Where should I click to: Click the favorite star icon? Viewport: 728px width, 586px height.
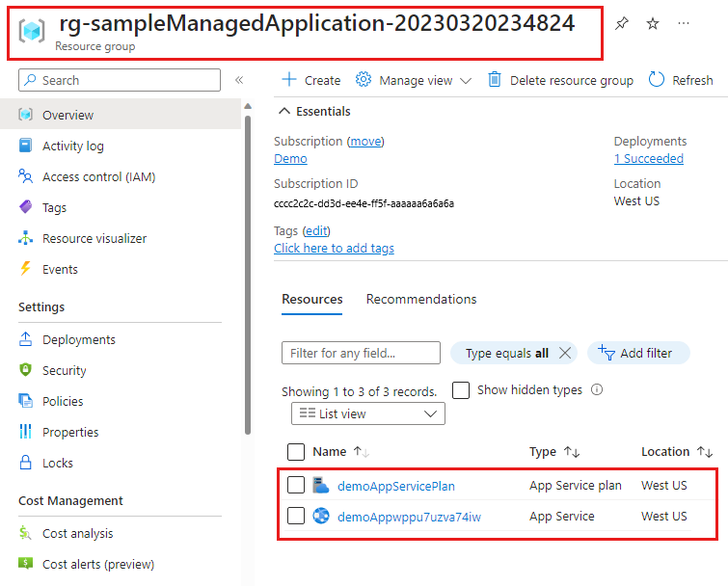653,24
